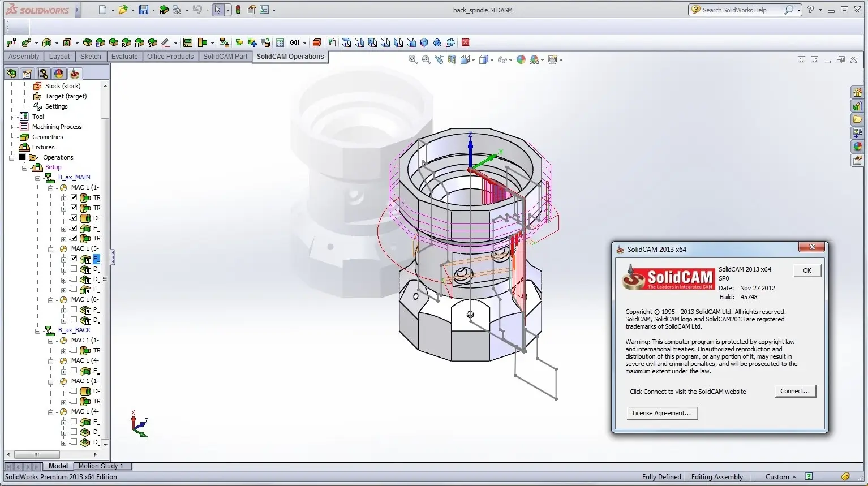Check the first TR operation under B_ax_BACK
Image resolution: width=868 pixels, height=486 pixels.
click(74, 350)
